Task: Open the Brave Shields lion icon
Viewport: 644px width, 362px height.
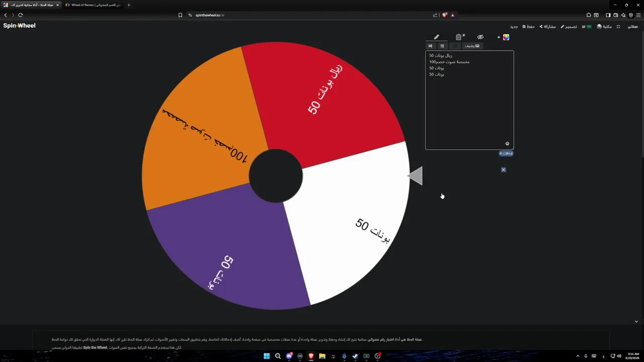Action: point(444,15)
